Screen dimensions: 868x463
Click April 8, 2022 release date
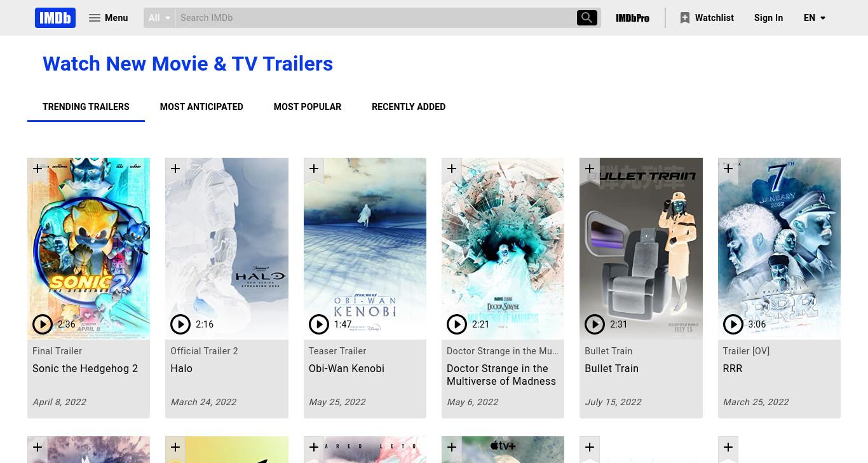(59, 402)
